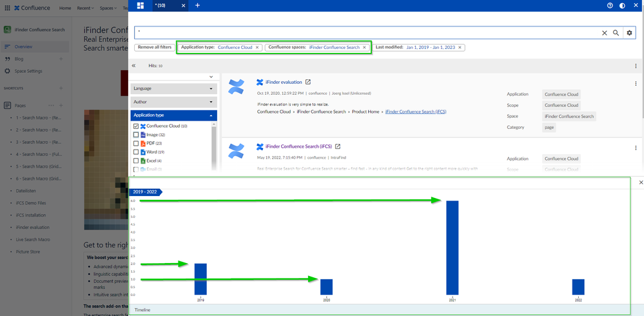Go to Confluence Home

(65, 8)
